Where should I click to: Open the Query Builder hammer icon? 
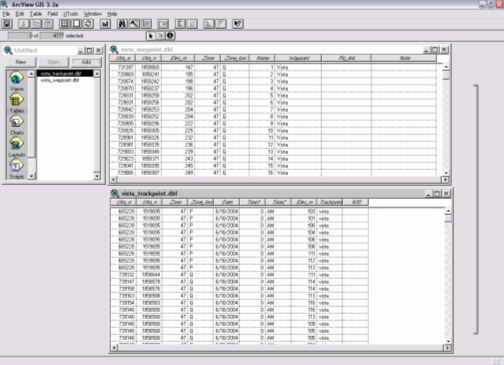[134, 24]
